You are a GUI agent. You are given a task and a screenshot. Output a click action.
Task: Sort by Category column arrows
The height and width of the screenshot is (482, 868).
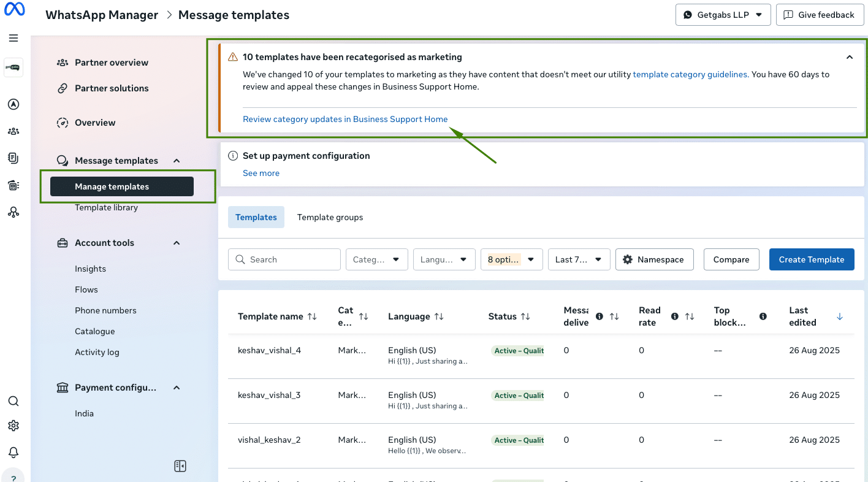point(364,316)
